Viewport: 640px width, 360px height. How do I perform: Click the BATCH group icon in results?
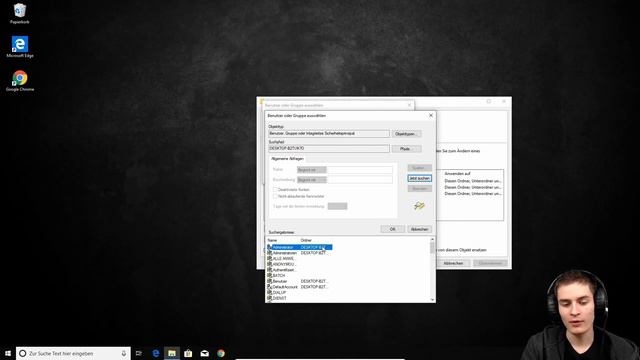coord(269,276)
